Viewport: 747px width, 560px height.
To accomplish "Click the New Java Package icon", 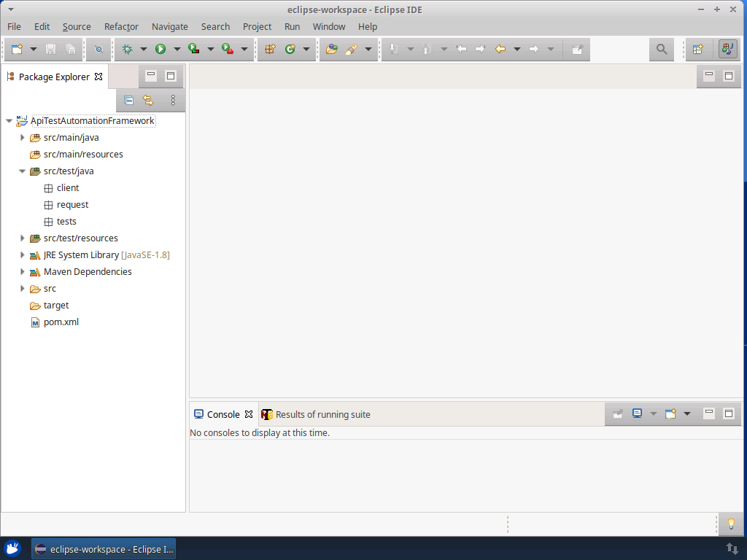I will coord(270,49).
